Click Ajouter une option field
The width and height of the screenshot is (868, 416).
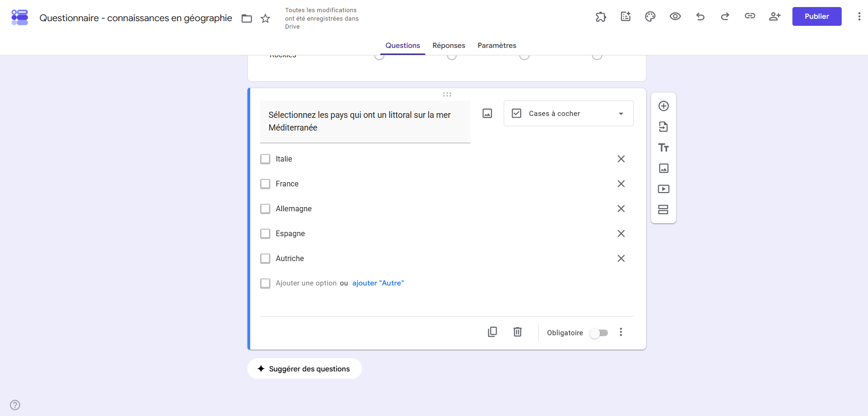[306, 283]
